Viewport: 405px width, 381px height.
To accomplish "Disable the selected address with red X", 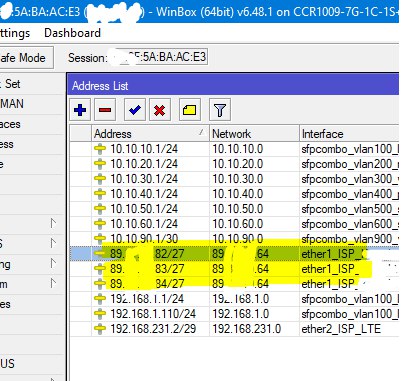I will point(160,110).
